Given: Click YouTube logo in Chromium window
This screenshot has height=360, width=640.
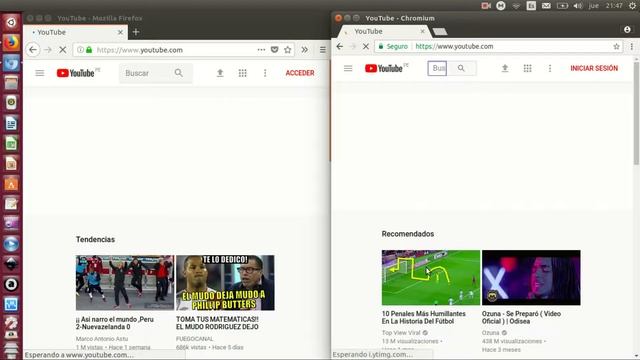Looking at the screenshot, I should point(384,69).
